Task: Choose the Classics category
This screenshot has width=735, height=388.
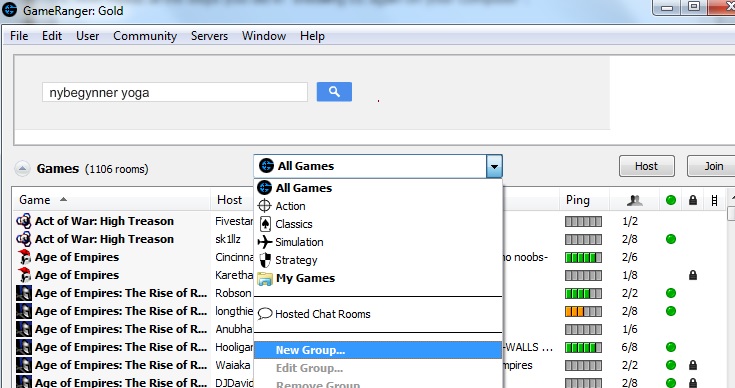Action: 378,224
